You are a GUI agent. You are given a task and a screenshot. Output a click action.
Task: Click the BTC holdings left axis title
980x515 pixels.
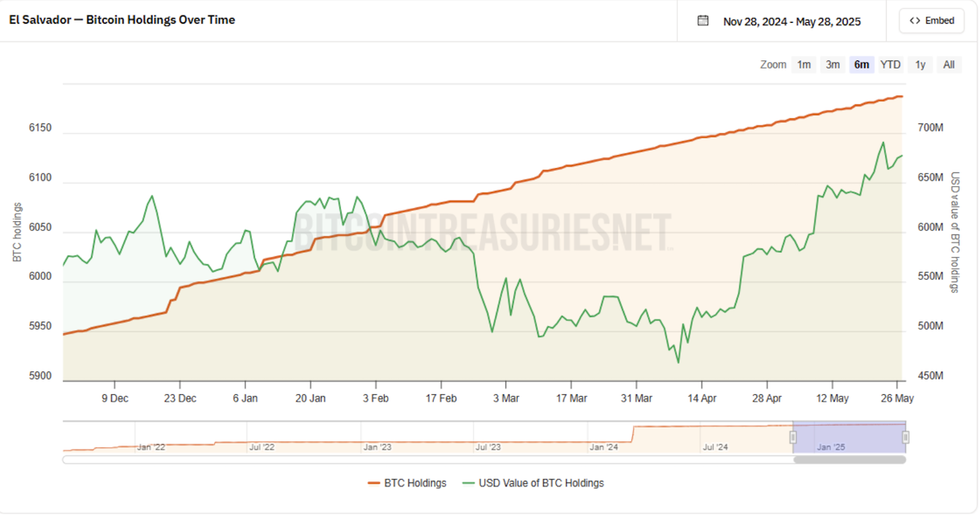[x=17, y=232]
